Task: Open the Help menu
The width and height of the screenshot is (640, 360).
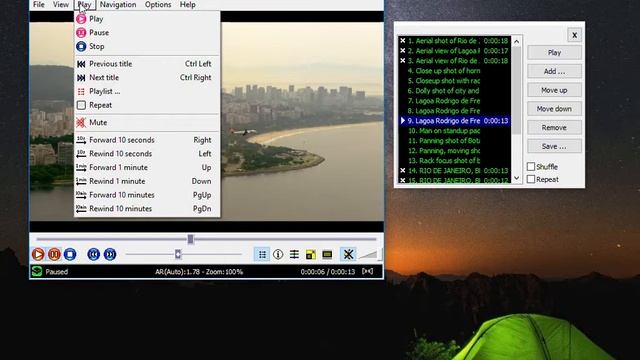Action: 188,4
